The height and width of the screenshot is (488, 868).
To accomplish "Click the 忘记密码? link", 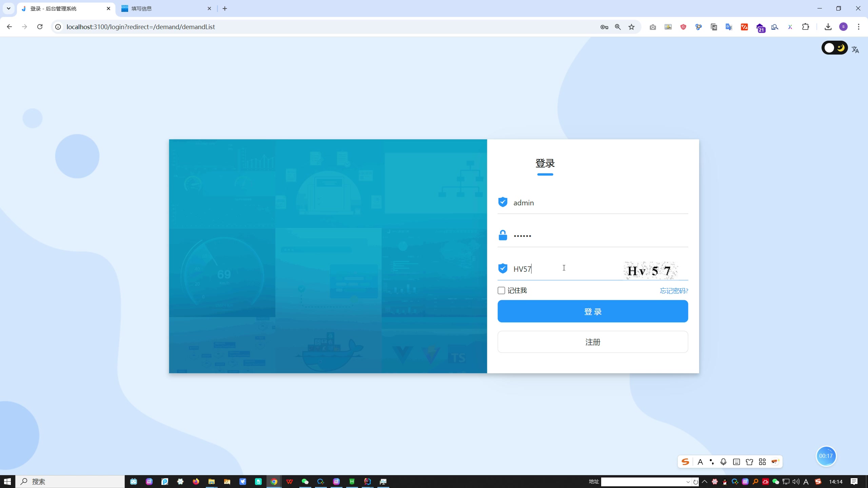I will coord(674,291).
